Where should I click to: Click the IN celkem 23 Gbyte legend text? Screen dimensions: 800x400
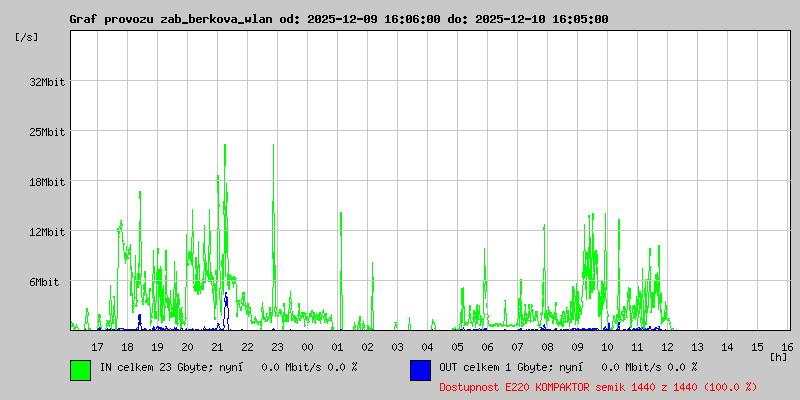pyautogui.click(x=228, y=367)
